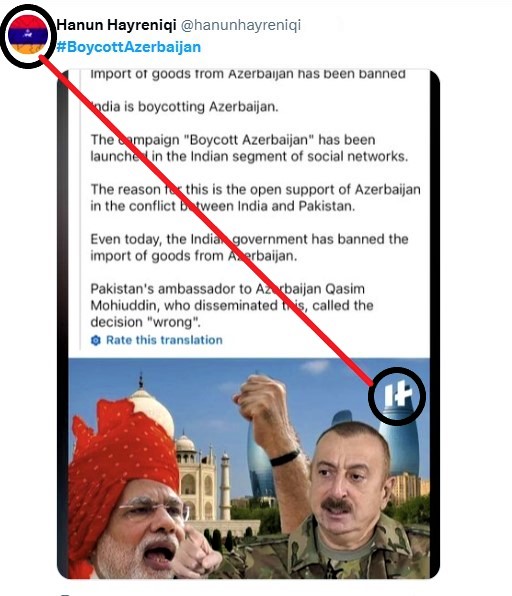512x596 pixels.
Task: Click the raised fist in the photo
Action: tap(262, 397)
